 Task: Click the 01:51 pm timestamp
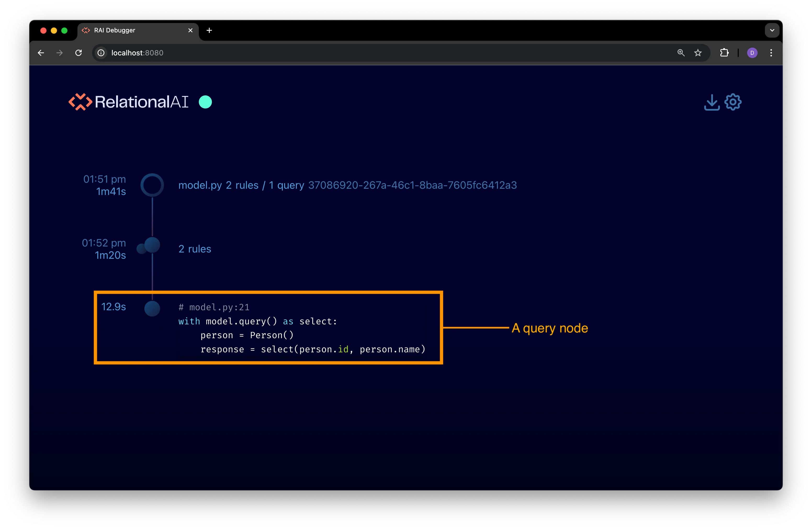tap(104, 179)
